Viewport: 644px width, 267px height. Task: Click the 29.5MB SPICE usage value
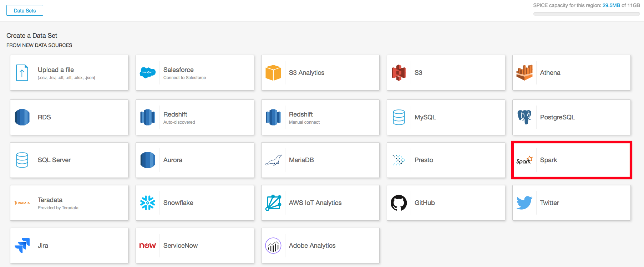pyautogui.click(x=611, y=5)
